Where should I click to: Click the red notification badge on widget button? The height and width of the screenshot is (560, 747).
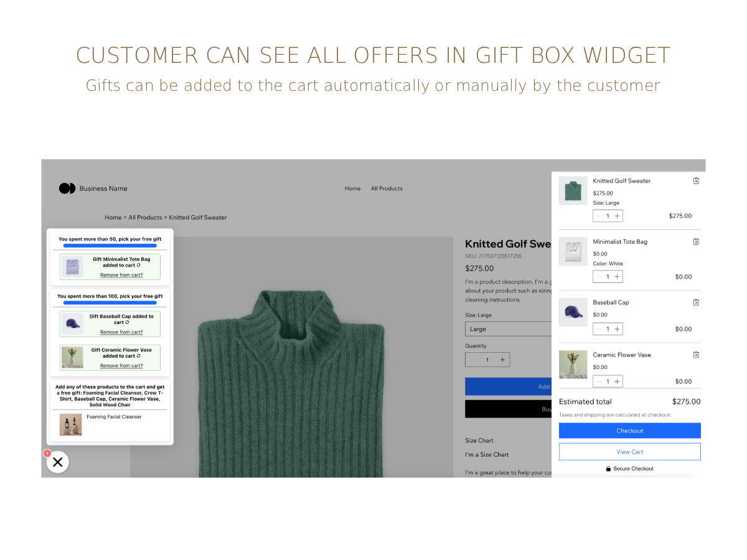[x=47, y=454]
